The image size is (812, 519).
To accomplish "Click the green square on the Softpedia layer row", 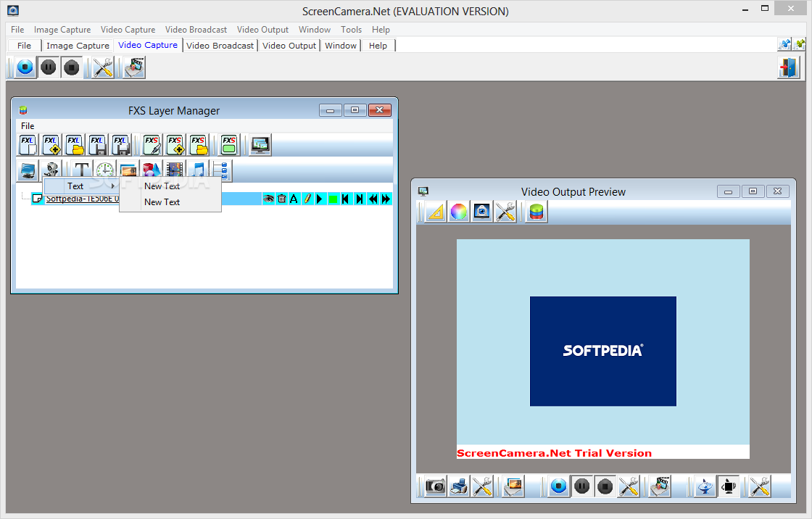I will click(333, 199).
